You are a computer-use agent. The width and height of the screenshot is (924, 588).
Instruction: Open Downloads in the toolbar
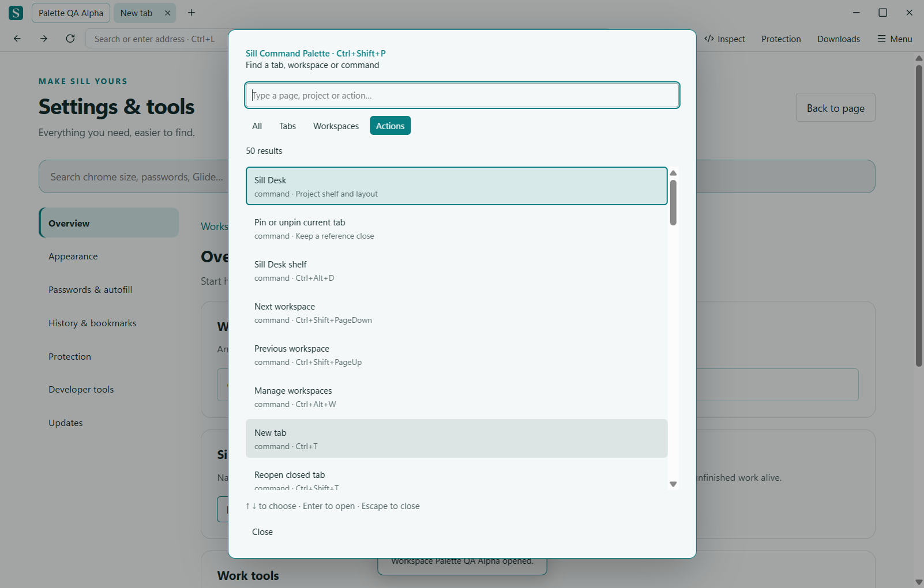click(x=839, y=39)
